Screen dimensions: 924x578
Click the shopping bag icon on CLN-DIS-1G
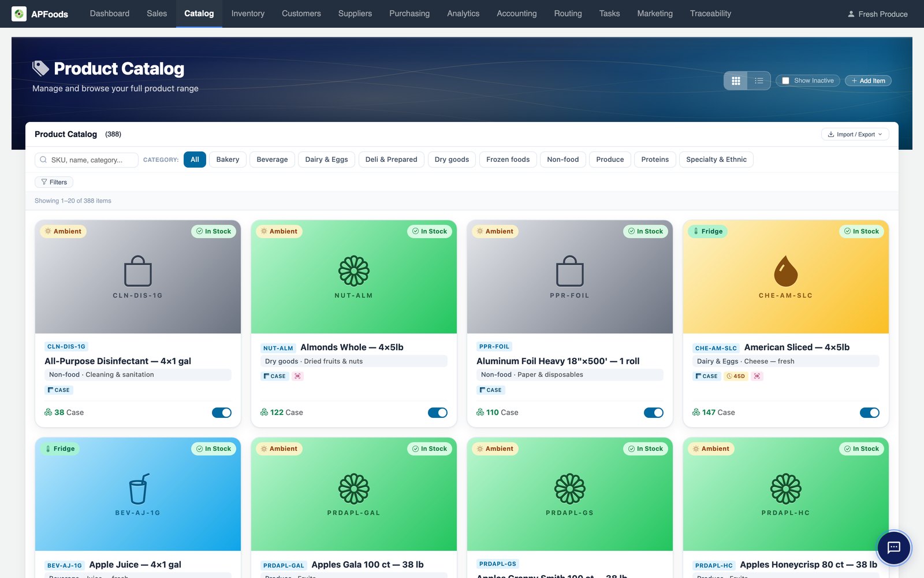(x=138, y=271)
